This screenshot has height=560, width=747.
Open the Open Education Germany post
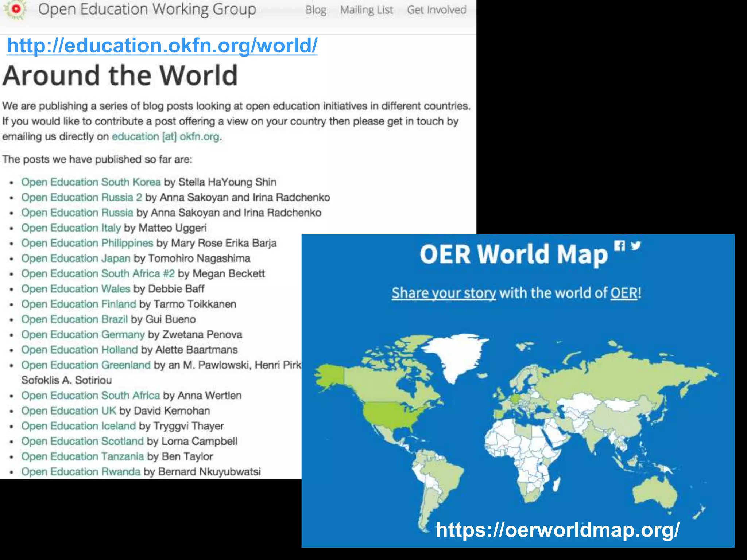point(83,334)
